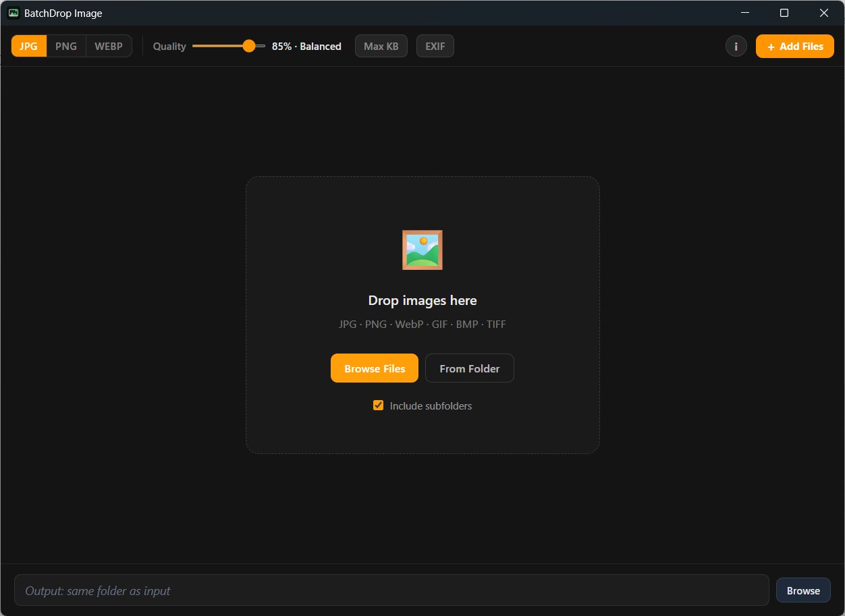The width and height of the screenshot is (845, 616).
Task: Open the info icon button
Action: [736, 46]
